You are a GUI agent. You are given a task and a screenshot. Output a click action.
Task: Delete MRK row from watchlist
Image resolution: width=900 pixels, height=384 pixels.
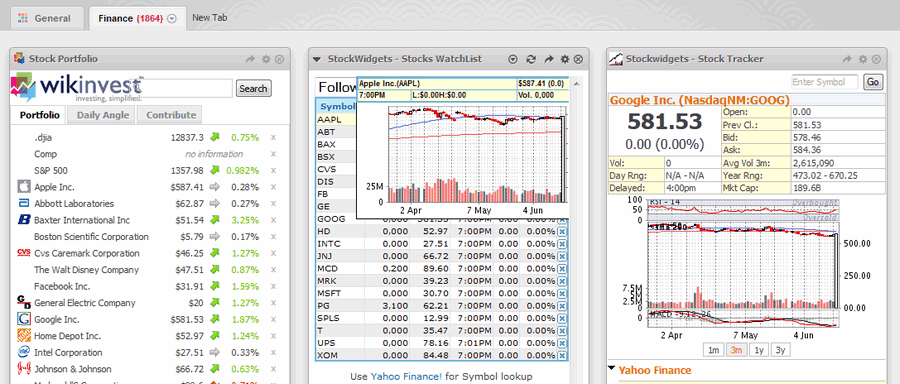[x=562, y=281]
